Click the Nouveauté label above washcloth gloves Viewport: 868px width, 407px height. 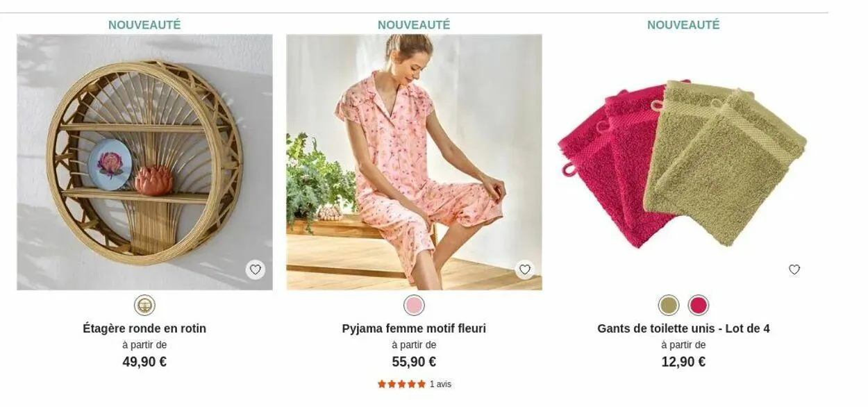[x=683, y=25]
